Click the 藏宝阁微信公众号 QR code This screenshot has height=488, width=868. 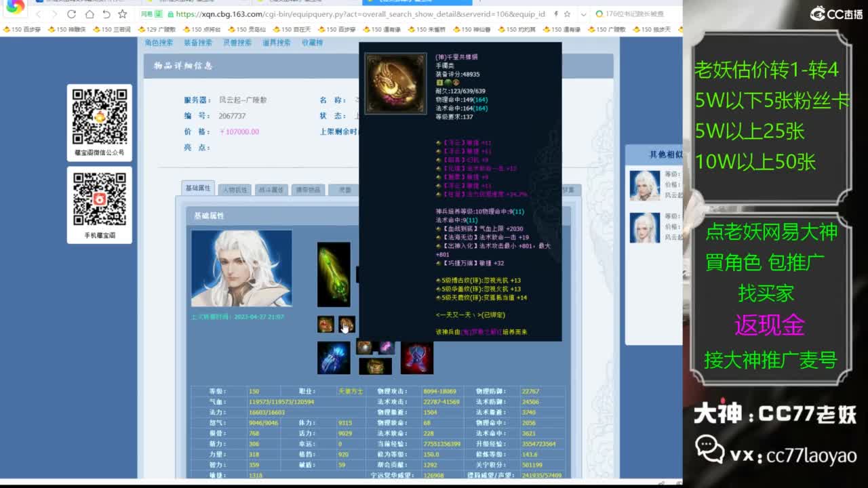click(100, 117)
